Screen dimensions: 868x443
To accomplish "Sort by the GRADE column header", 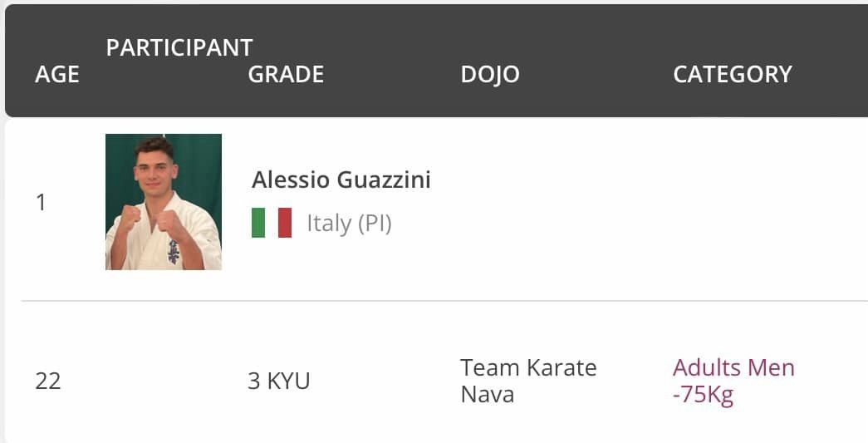I will tap(286, 74).
